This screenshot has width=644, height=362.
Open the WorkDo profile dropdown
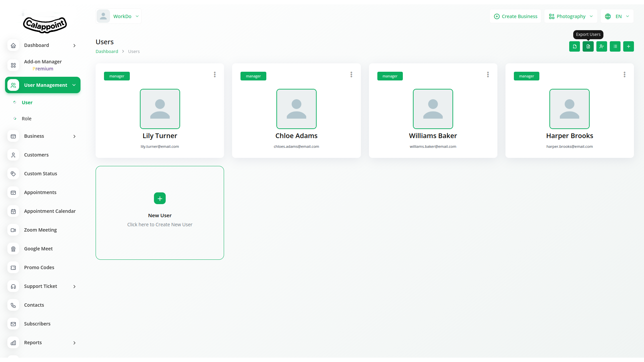pyautogui.click(x=118, y=16)
